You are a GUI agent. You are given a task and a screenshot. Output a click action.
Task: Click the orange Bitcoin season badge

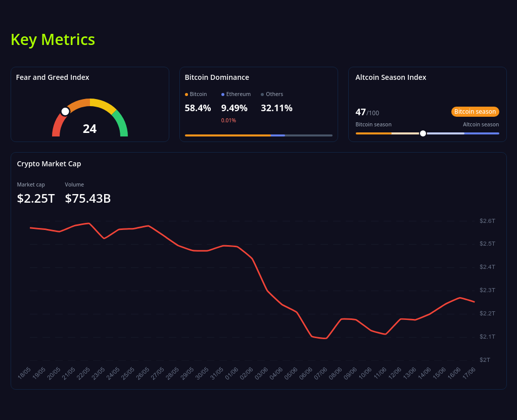pyautogui.click(x=475, y=112)
